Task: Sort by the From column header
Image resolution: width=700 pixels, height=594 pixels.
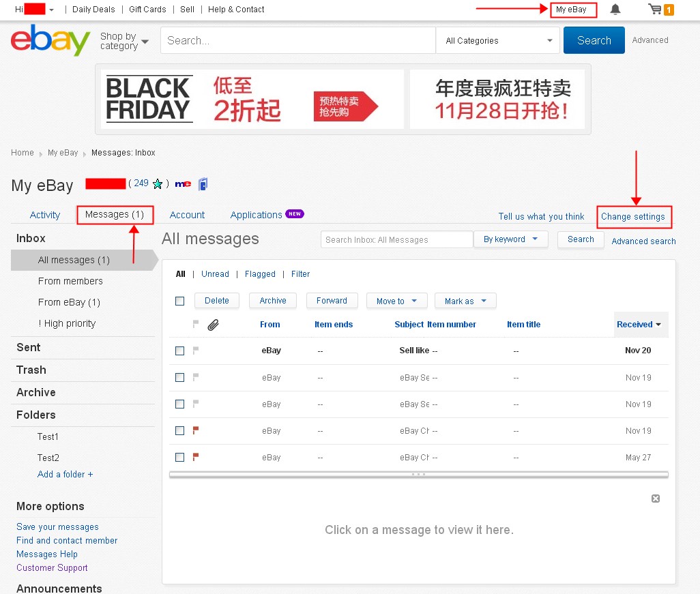Action: click(x=270, y=325)
